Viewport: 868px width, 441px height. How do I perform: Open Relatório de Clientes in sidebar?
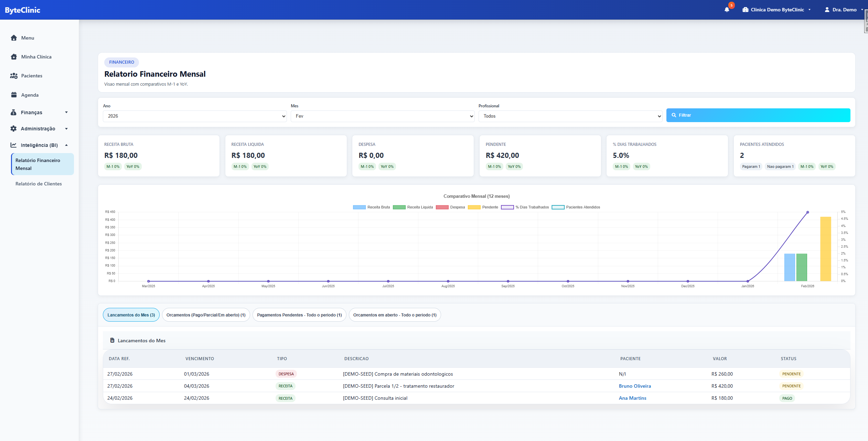[39, 184]
